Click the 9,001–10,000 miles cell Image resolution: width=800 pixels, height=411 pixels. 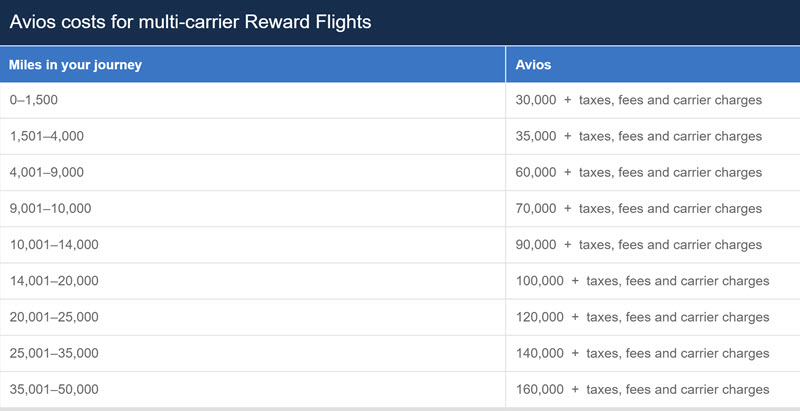pyautogui.click(x=253, y=209)
